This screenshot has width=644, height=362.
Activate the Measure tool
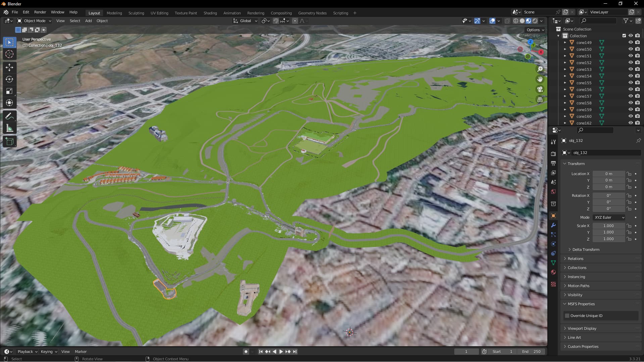9,128
